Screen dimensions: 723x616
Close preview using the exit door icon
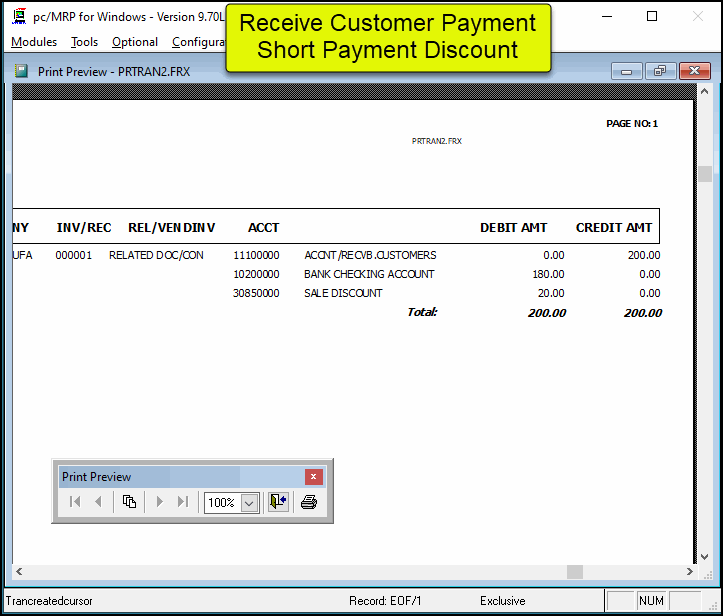click(277, 502)
